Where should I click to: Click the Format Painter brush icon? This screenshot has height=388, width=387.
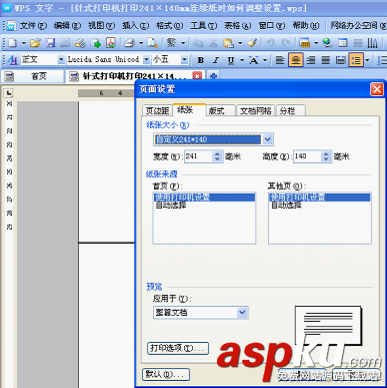252,43
